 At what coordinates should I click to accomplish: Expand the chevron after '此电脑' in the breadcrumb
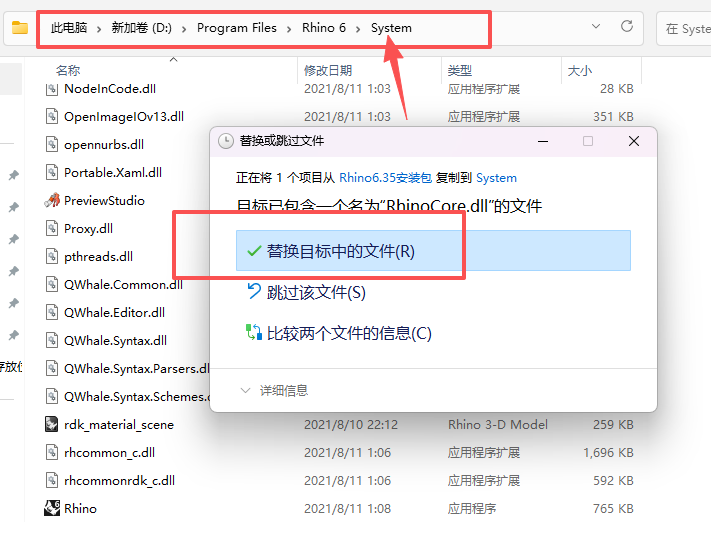(99, 29)
